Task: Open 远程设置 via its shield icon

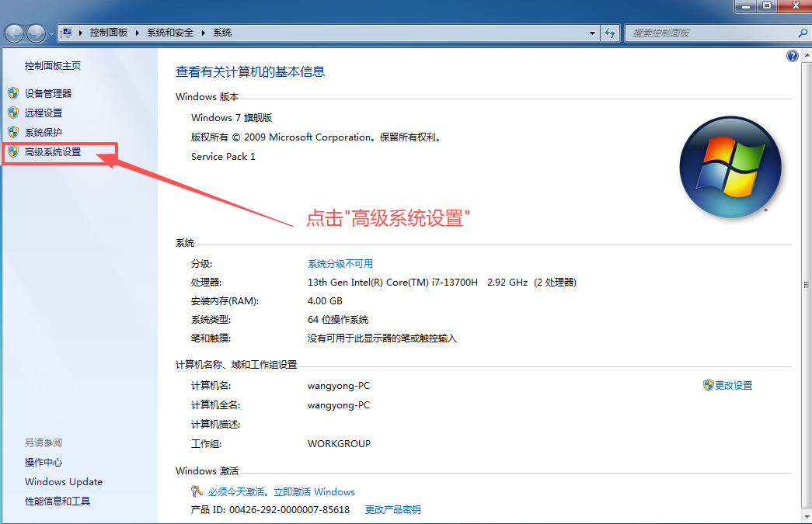Action: 13,112
